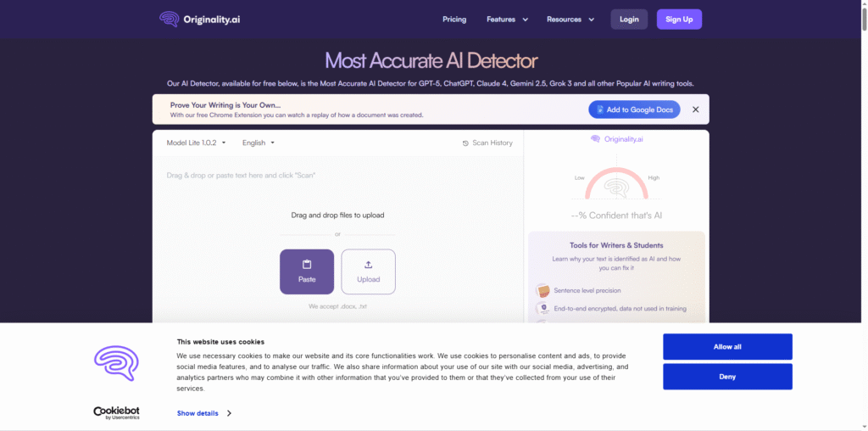Click the 'Drag and drop files to upload' text

[x=337, y=215]
